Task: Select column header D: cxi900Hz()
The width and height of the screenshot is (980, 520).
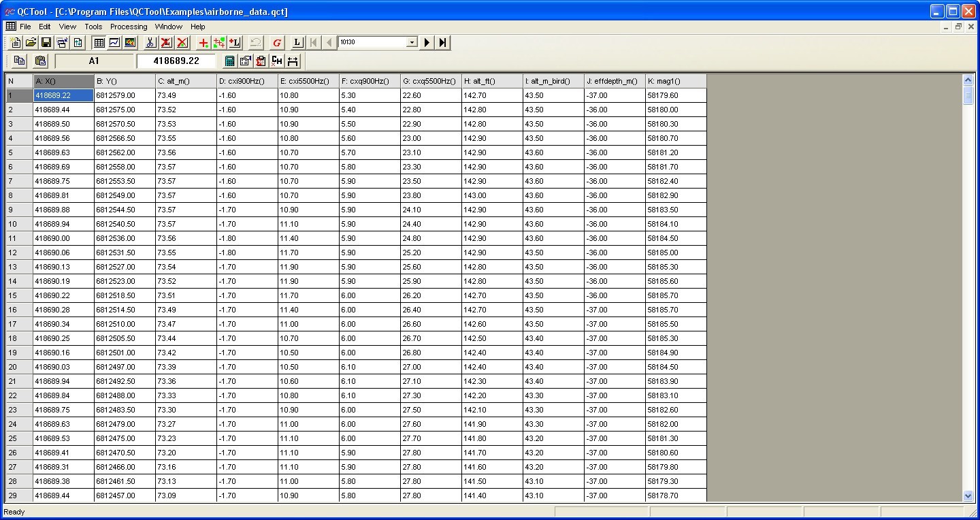Action: tap(247, 81)
